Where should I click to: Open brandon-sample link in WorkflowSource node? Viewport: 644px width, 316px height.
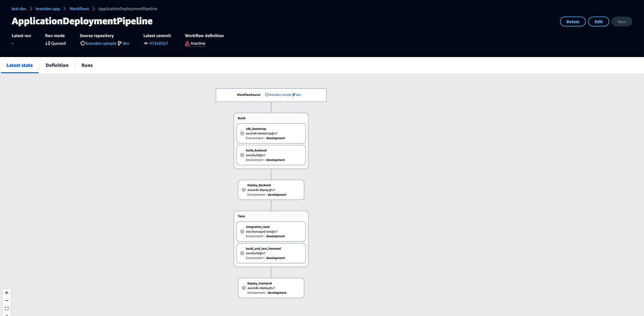pos(280,95)
